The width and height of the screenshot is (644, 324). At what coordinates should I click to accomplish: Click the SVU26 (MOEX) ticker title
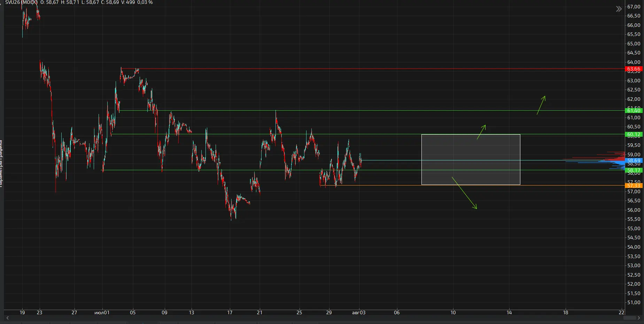tap(21, 2)
